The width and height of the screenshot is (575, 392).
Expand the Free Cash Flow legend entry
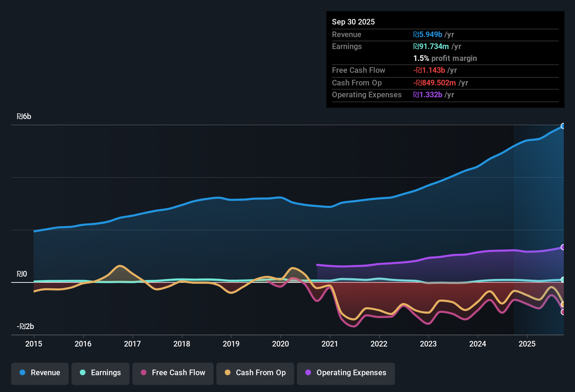173,373
